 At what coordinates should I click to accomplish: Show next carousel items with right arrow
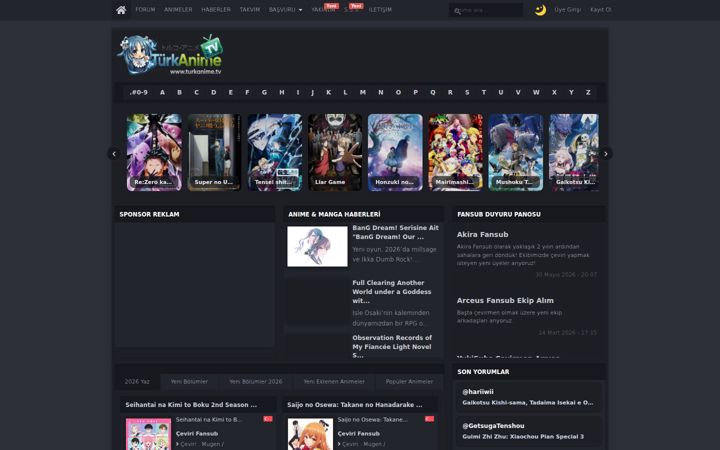pos(606,154)
